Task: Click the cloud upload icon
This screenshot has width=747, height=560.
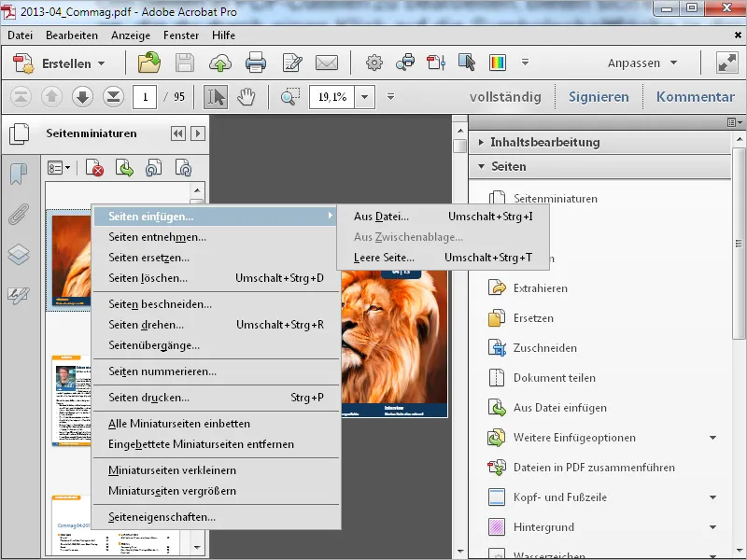Action: [220, 63]
